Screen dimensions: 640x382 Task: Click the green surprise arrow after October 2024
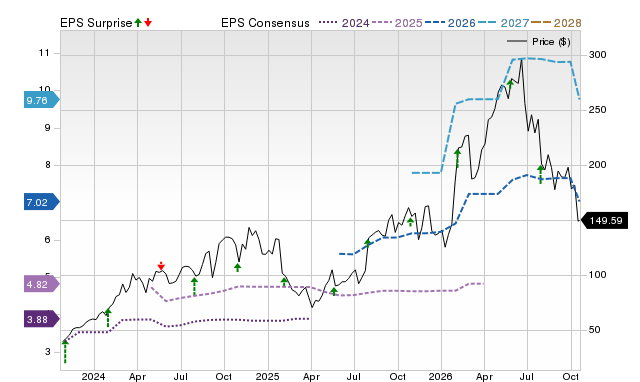pyautogui.click(x=238, y=267)
